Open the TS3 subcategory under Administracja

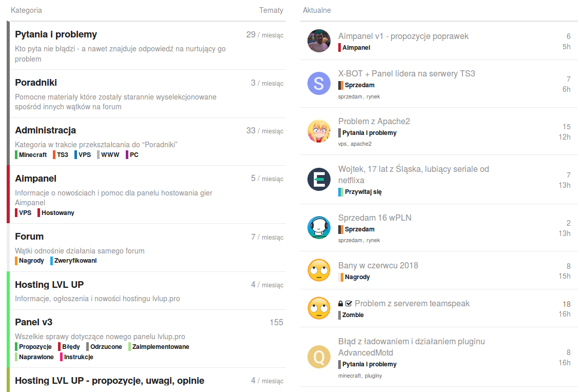tap(61, 154)
